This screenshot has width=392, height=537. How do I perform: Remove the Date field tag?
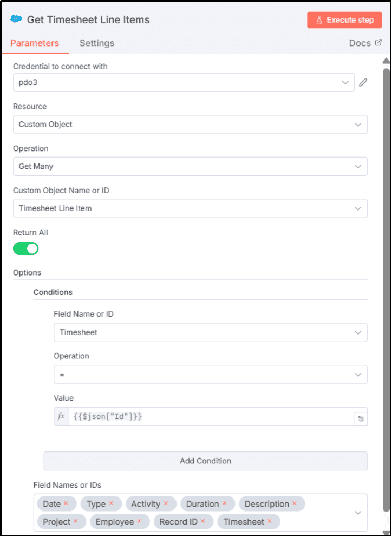[66, 503]
